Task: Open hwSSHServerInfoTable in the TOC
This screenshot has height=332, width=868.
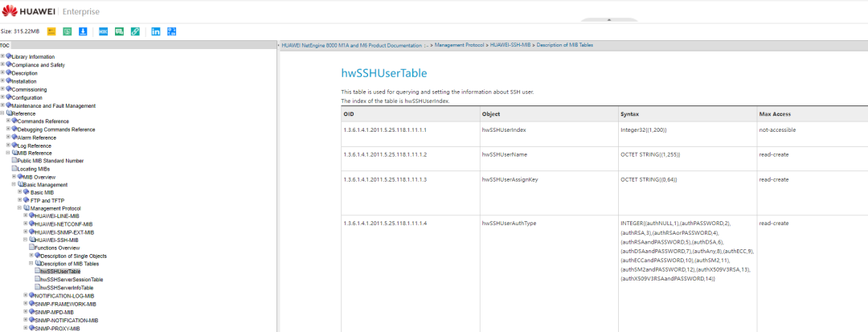Action: pyautogui.click(x=67, y=288)
